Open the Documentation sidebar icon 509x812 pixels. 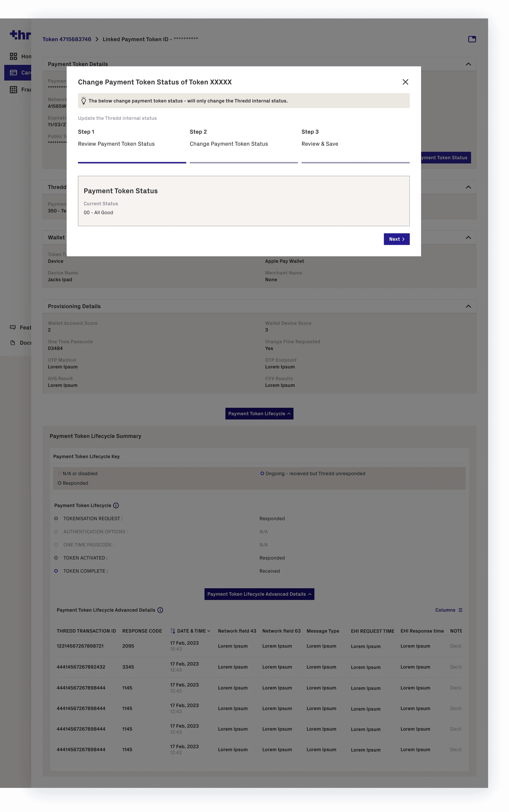pyautogui.click(x=13, y=343)
